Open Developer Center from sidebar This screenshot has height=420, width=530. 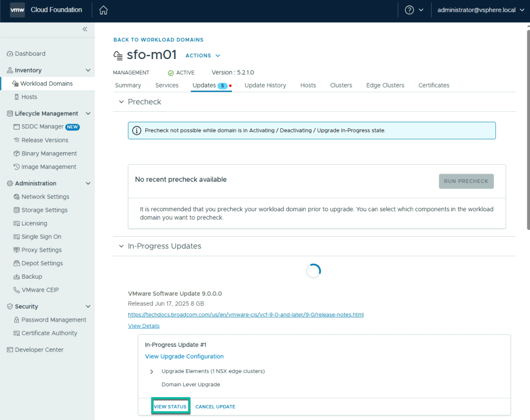(x=39, y=350)
